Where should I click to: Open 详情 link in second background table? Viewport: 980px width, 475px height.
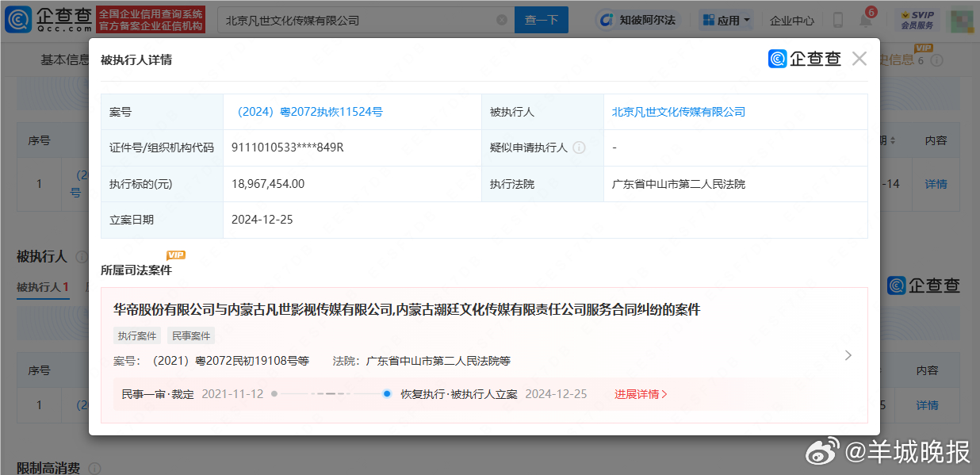(x=928, y=405)
